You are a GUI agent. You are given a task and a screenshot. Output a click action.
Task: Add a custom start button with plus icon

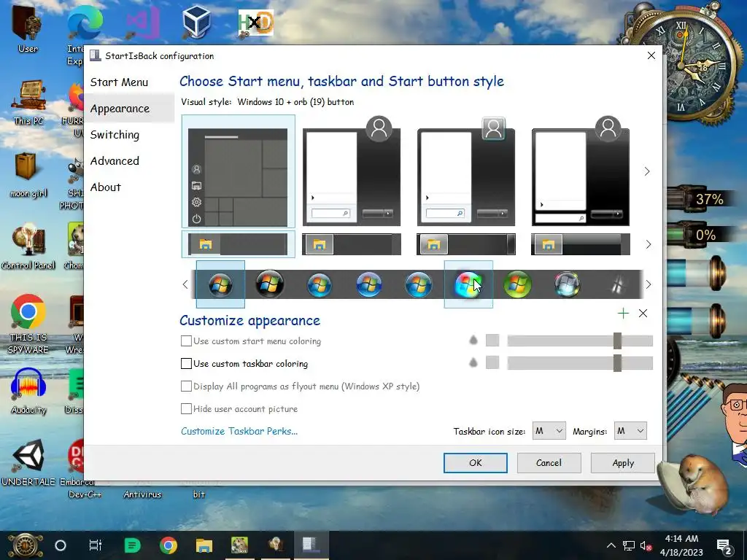coord(623,313)
